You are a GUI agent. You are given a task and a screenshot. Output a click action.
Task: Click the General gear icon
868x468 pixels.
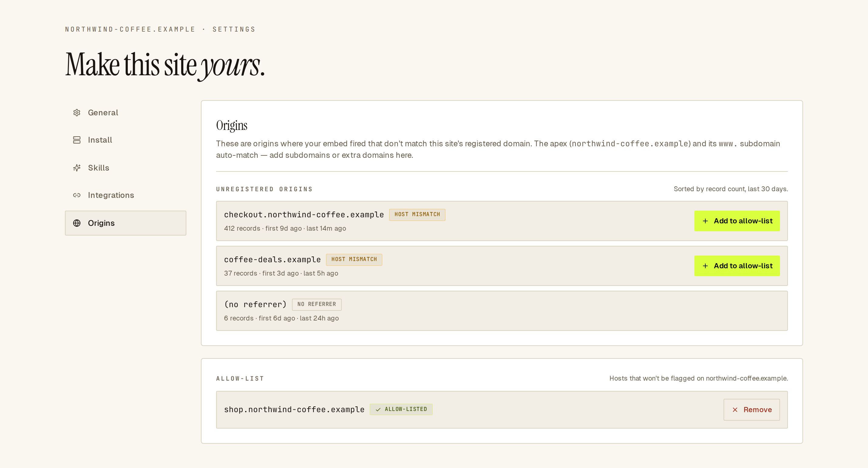pos(77,113)
